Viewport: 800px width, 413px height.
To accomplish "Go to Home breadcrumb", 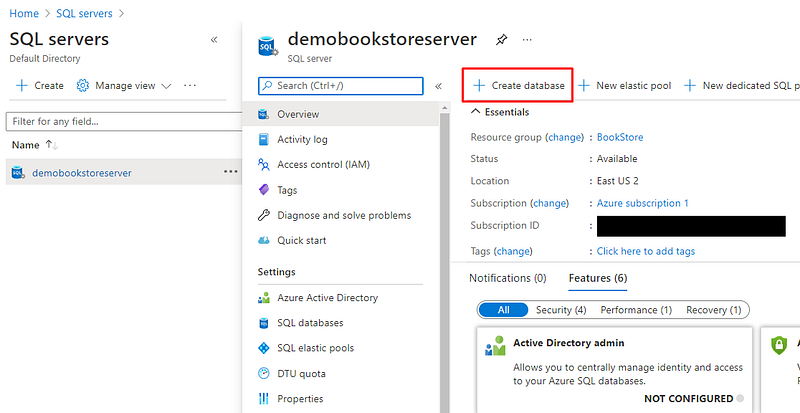I will [24, 13].
